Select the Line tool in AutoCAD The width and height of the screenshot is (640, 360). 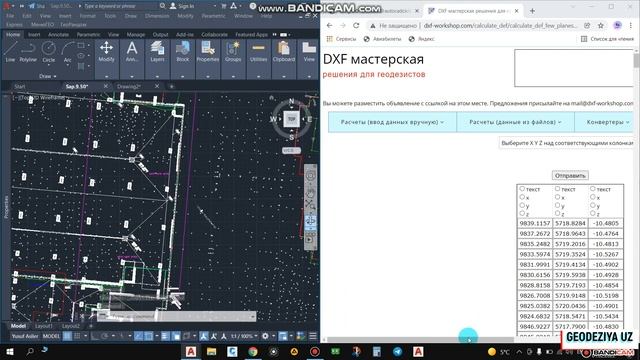click(x=10, y=52)
